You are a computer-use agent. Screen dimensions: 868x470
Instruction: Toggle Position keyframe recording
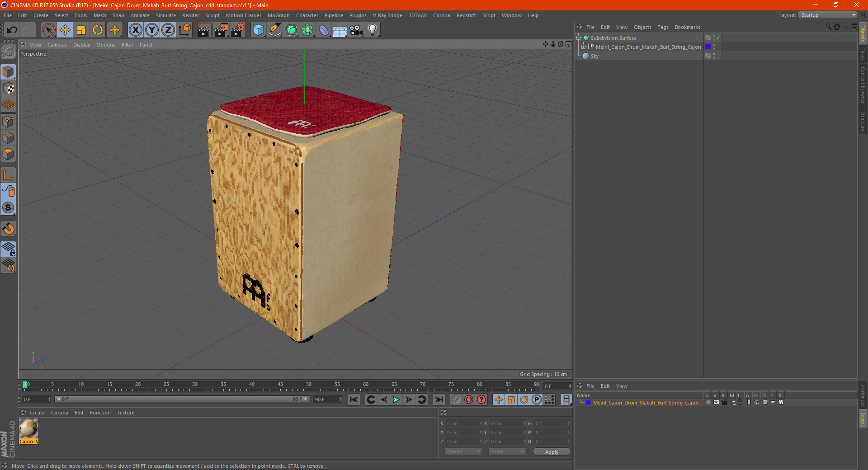(x=499, y=399)
